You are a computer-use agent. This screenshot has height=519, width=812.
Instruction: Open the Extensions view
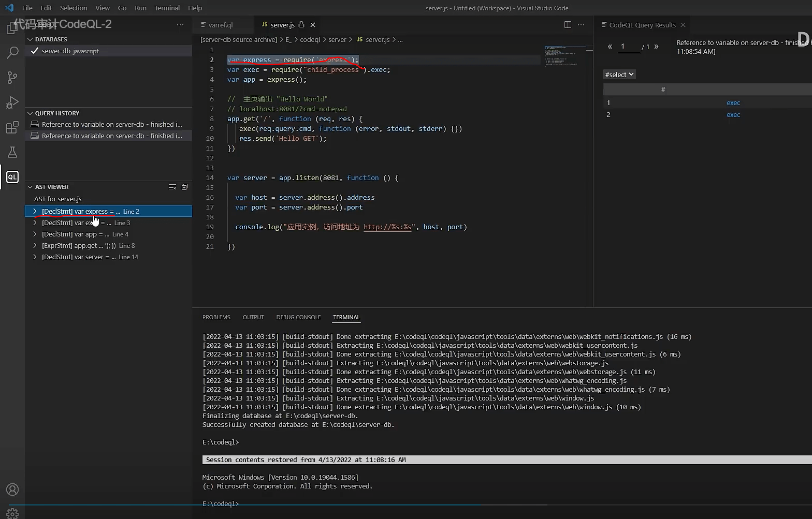pyautogui.click(x=12, y=127)
